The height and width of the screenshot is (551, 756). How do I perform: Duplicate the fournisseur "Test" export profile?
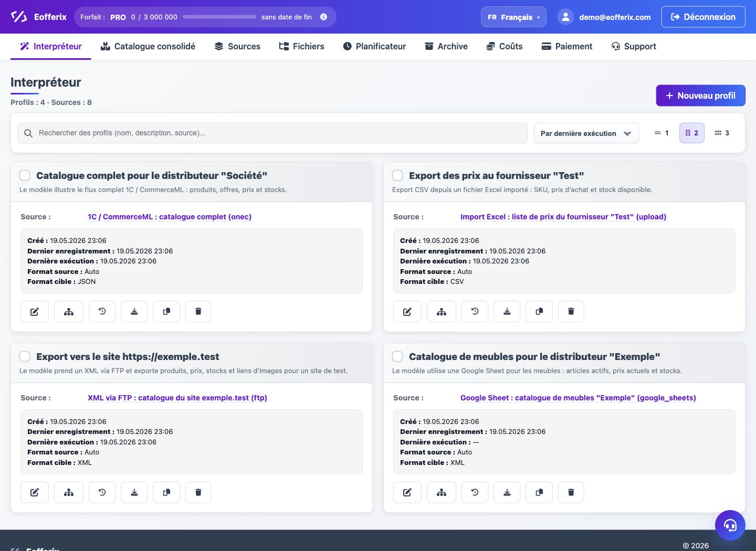pos(539,311)
